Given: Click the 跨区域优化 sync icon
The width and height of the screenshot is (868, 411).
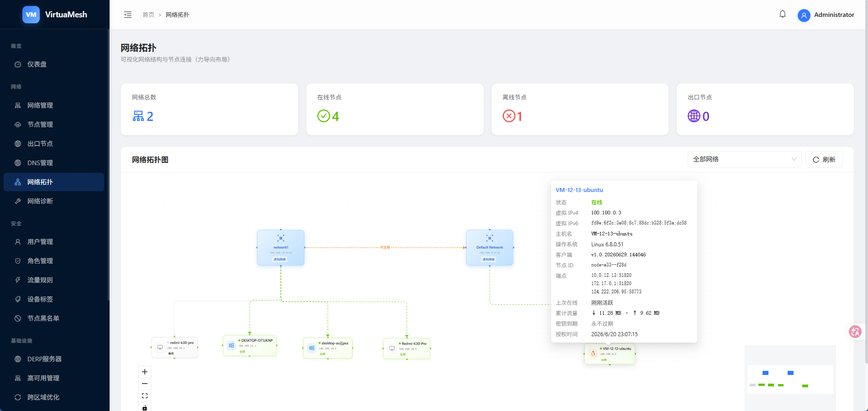Looking at the screenshot, I should (x=18, y=397).
